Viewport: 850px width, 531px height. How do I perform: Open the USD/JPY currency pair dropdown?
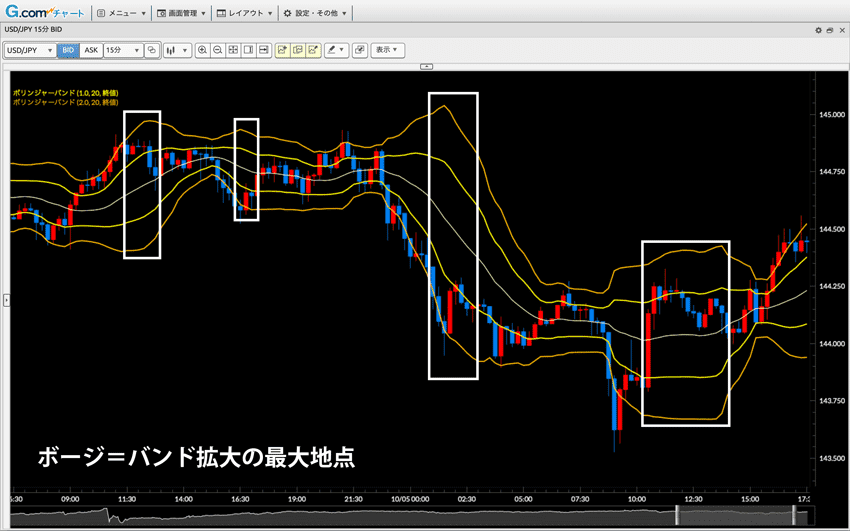[29, 49]
